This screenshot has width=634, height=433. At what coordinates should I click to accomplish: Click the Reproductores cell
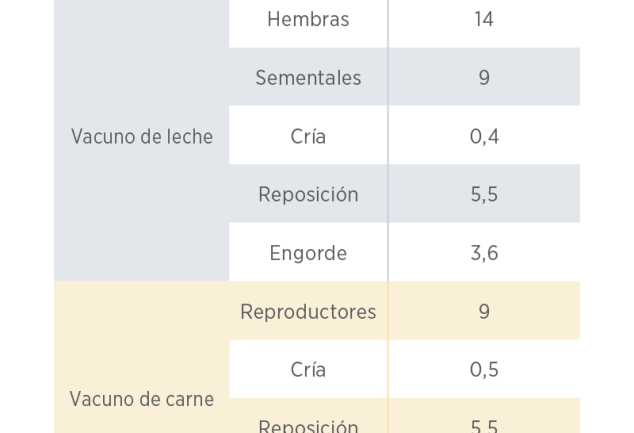[308, 312]
